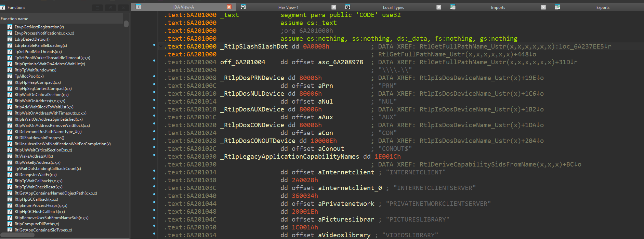Click the Functions panel icon

click(x=3, y=7)
